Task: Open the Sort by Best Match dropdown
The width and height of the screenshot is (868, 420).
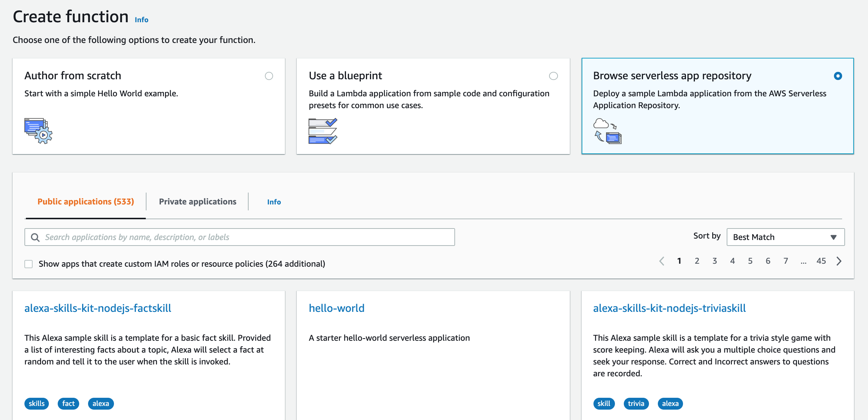Action: click(x=785, y=237)
